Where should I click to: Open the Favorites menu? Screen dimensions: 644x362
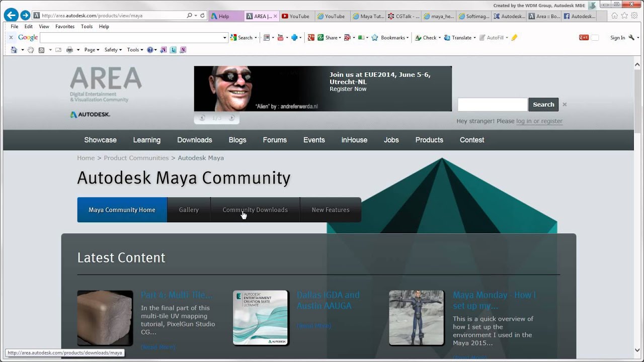click(65, 27)
